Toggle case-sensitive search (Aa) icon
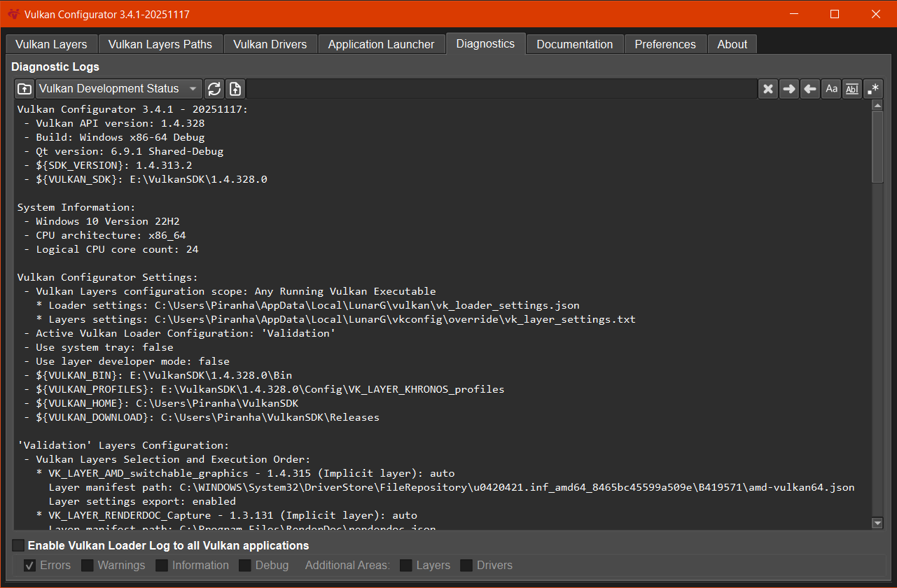 (x=831, y=89)
